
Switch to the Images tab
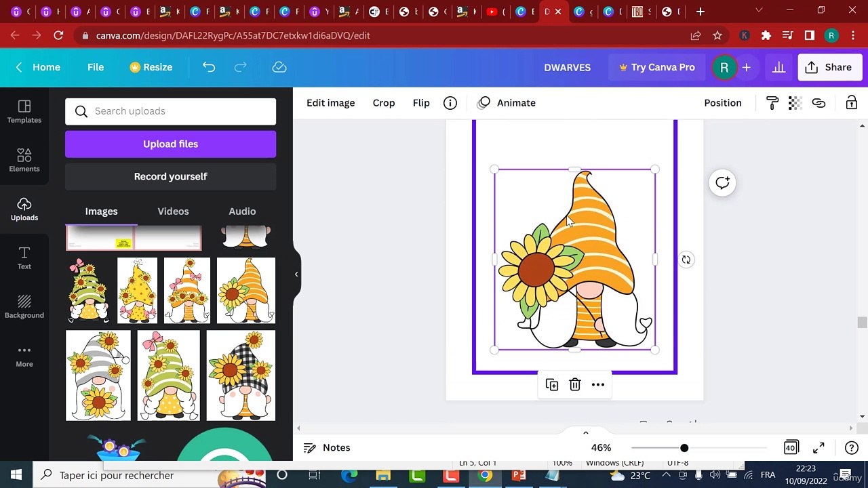click(x=101, y=211)
